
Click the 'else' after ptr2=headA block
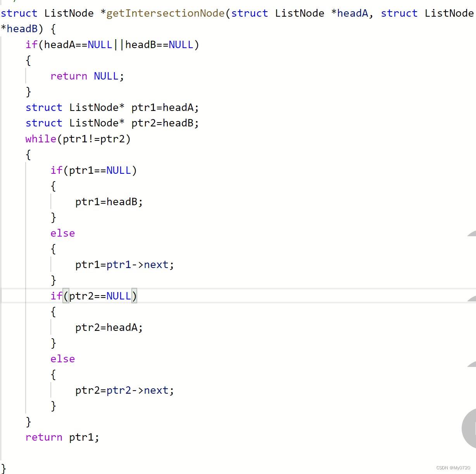pos(62,359)
